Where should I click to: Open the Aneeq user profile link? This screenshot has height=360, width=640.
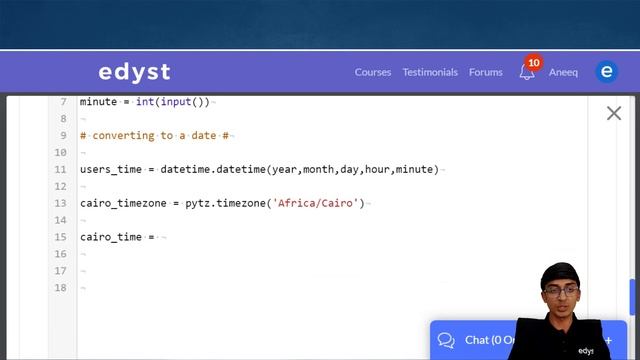[x=563, y=72]
